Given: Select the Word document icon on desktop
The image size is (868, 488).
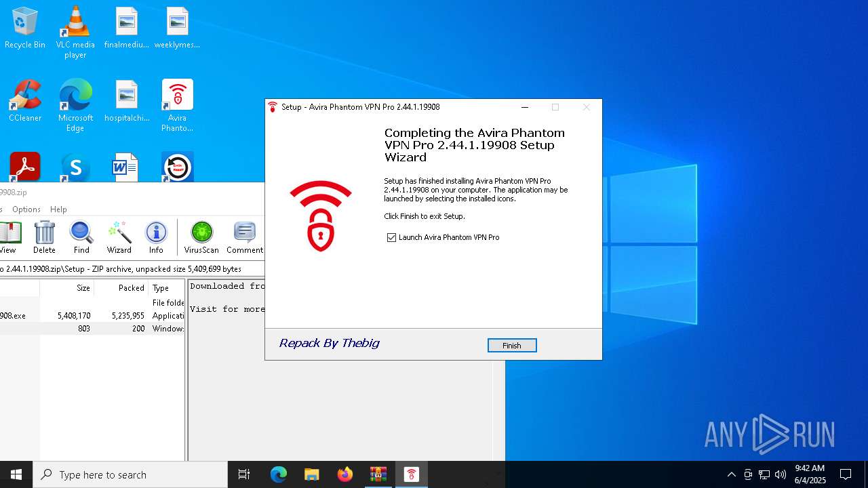Looking at the screenshot, I should pos(125,167).
